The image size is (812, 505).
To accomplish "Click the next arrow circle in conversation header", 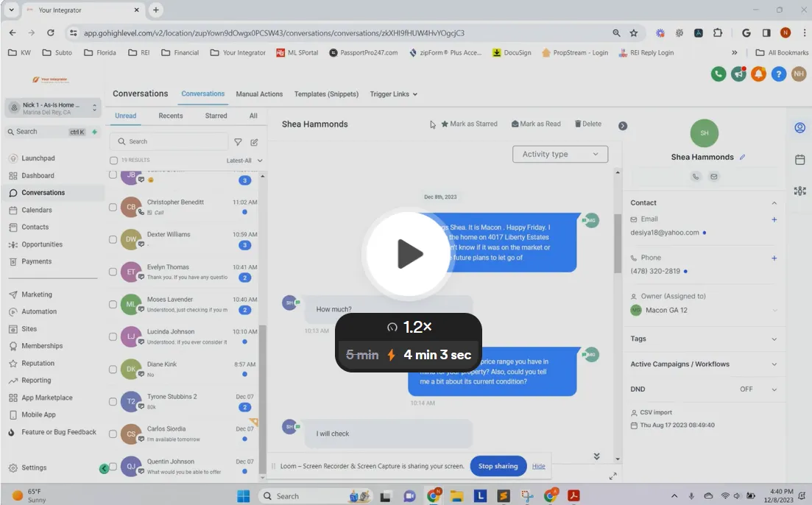I will (623, 126).
